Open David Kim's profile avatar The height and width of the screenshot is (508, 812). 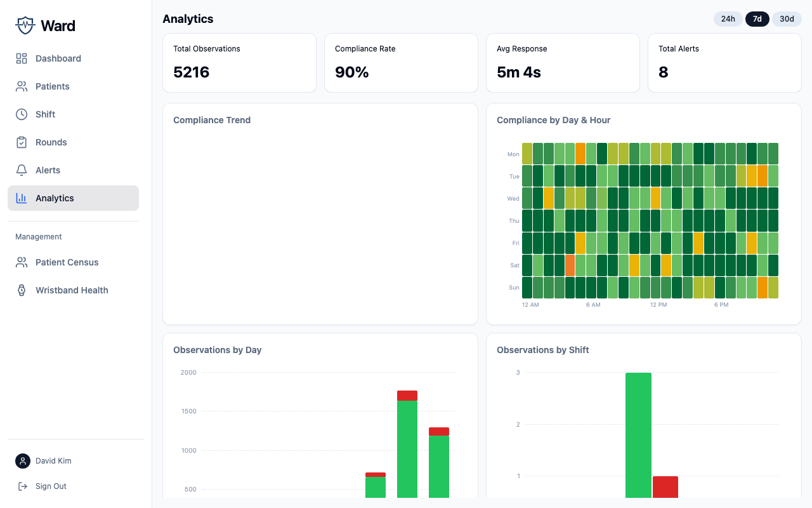coord(23,461)
